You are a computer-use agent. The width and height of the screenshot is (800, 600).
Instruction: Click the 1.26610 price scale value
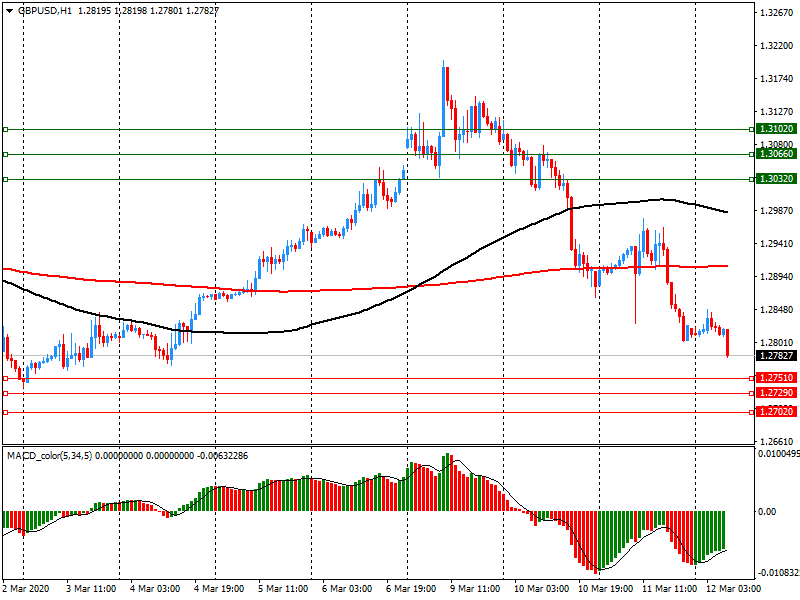pyautogui.click(x=777, y=442)
